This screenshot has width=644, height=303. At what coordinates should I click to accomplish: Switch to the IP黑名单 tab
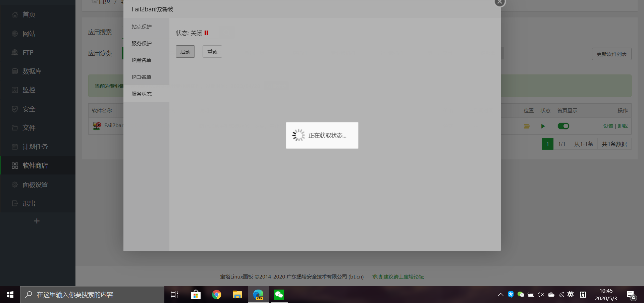click(x=141, y=60)
